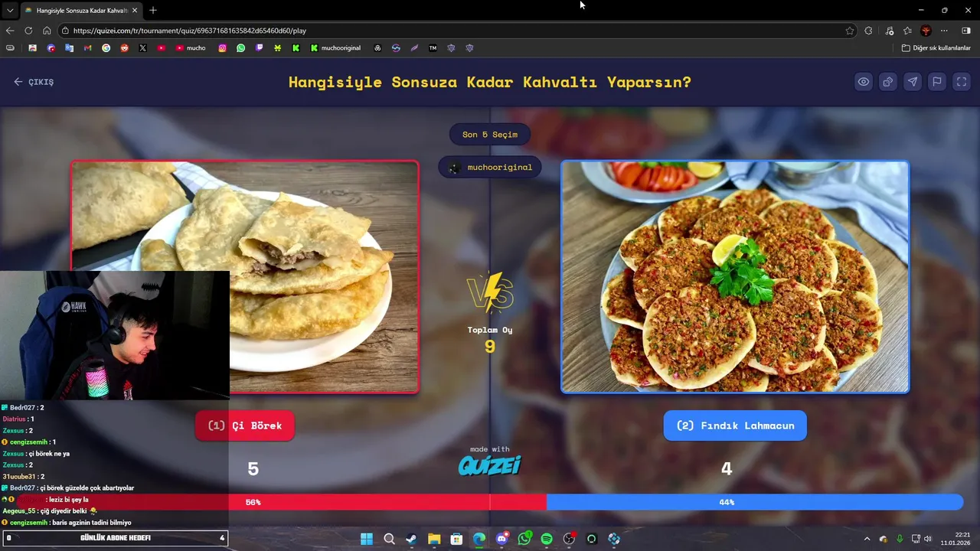Click the volume speaker tray icon

(x=928, y=539)
